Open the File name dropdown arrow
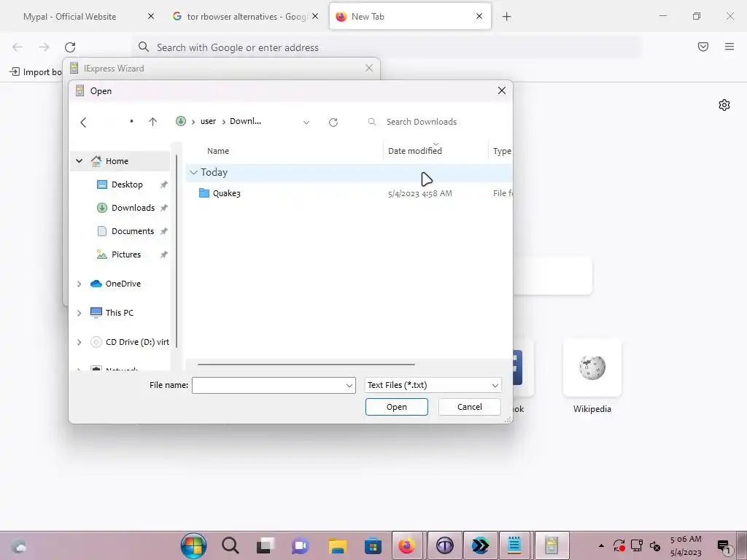Image resolution: width=747 pixels, height=560 pixels. [349, 385]
